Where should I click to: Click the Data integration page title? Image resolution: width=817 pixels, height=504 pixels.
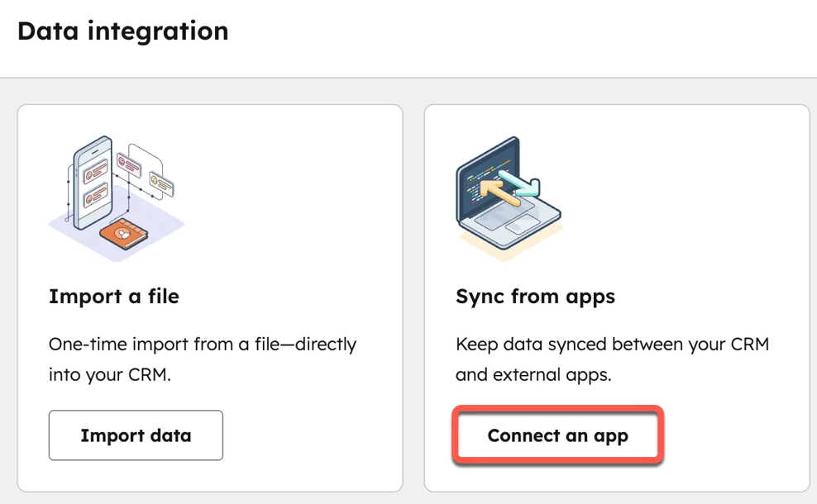point(122,31)
